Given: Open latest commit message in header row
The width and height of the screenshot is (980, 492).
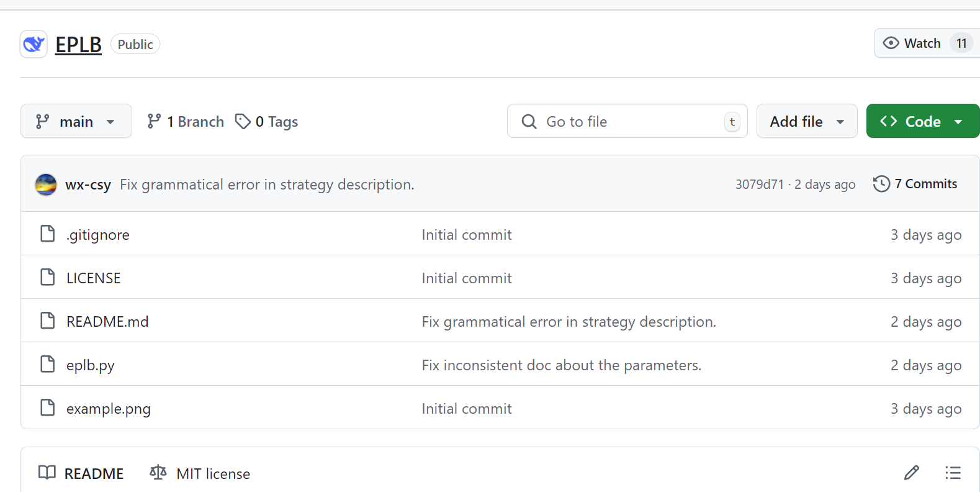Looking at the screenshot, I should [267, 184].
